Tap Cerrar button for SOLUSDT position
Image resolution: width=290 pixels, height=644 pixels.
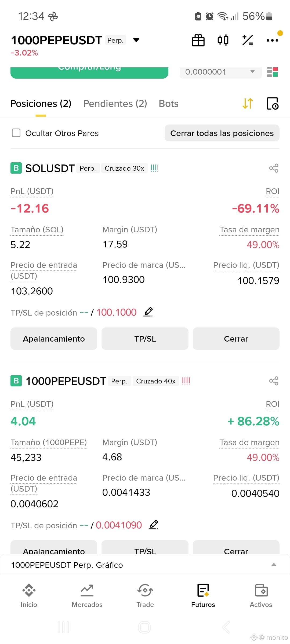click(x=236, y=339)
